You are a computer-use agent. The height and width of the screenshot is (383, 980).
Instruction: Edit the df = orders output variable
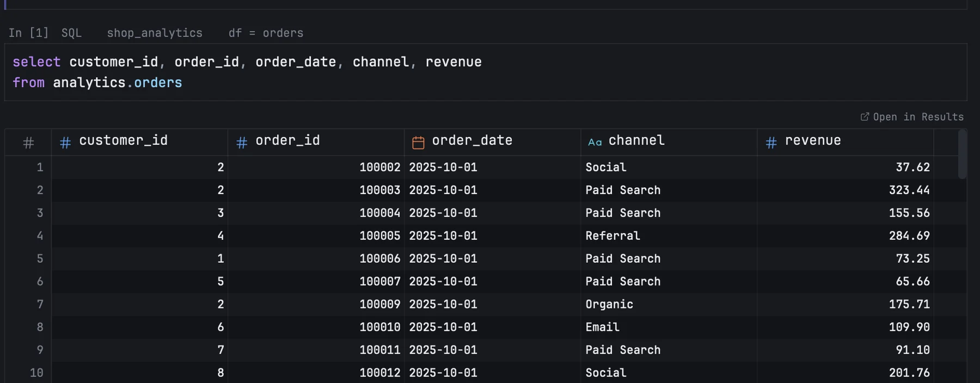pos(266,33)
